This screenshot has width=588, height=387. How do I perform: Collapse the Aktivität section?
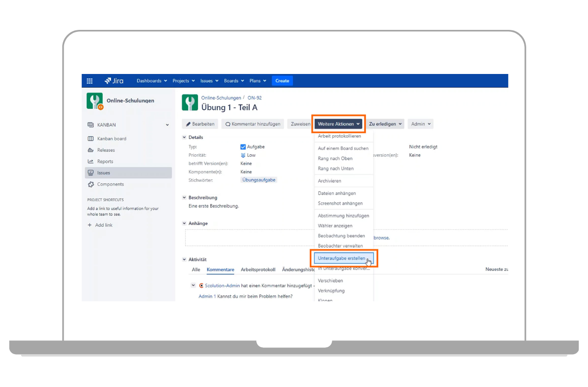click(185, 260)
